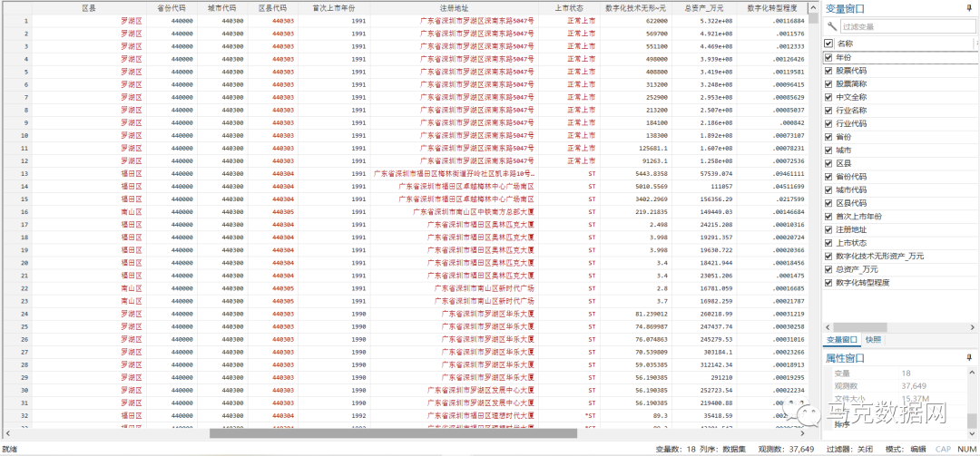The image size is (980, 456).
Task: Uncheck the 首次上市年份 variable checkbox
Action: [828, 217]
